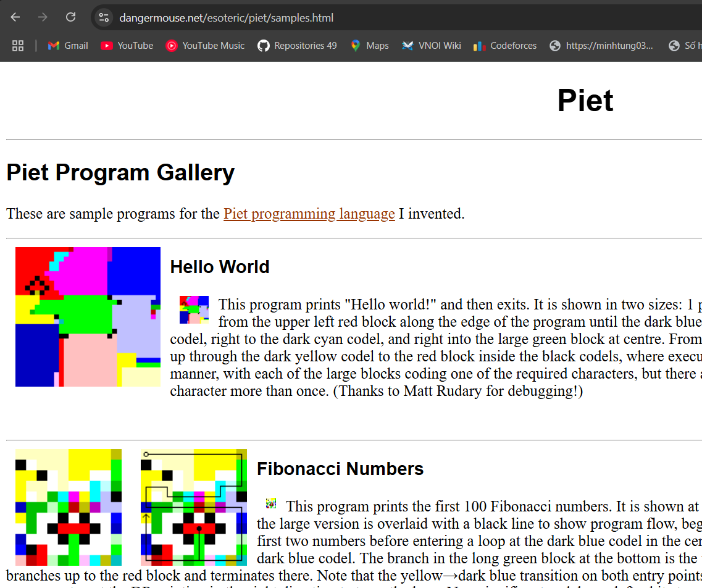Viewport: 702px width, 588px height.
Task: Click the site information icon in address bar
Action: click(x=104, y=18)
